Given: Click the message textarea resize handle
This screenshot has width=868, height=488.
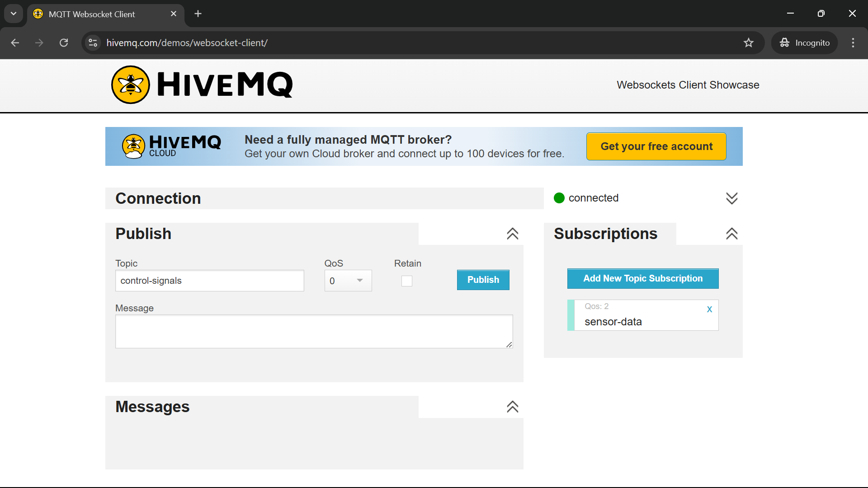Looking at the screenshot, I should [509, 345].
